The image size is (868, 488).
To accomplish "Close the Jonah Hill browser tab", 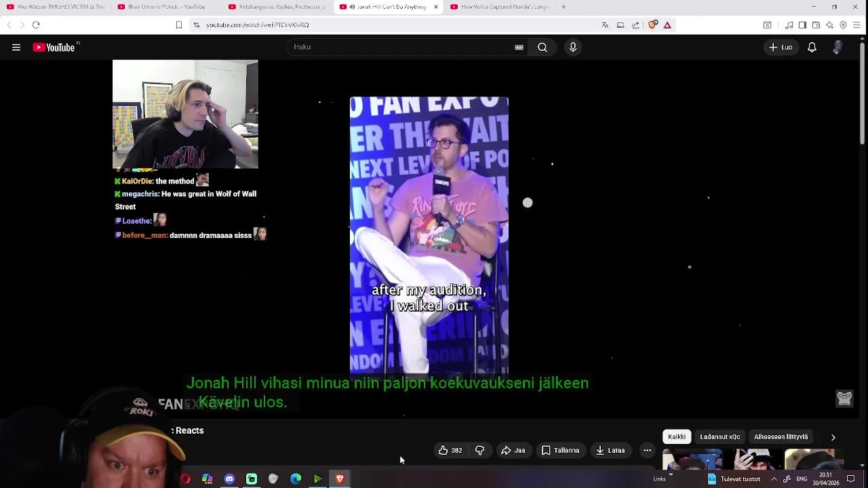I will click(x=435, y=7).
